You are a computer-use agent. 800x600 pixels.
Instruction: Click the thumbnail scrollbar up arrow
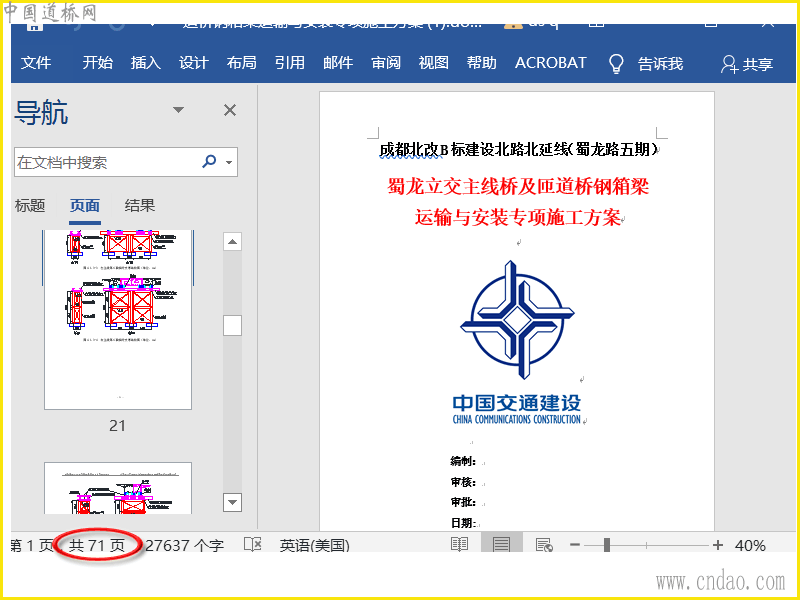tap(232, 242)
